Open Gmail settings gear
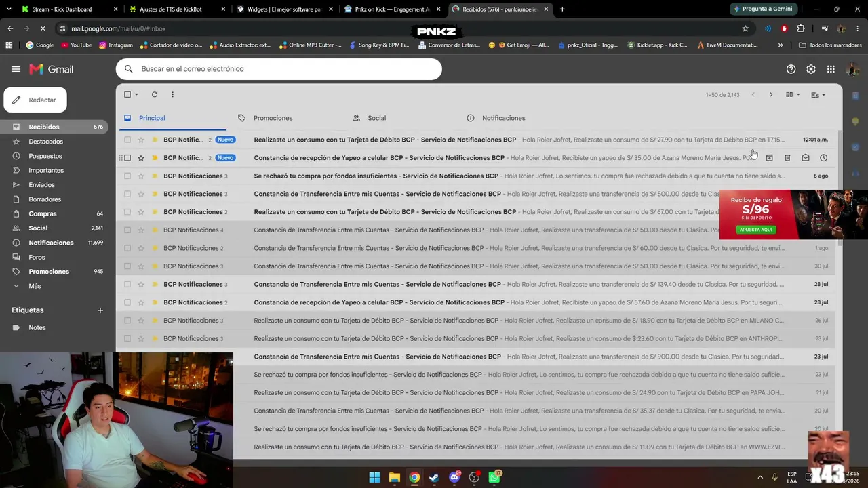868x488 pixels. click(811, 69)
